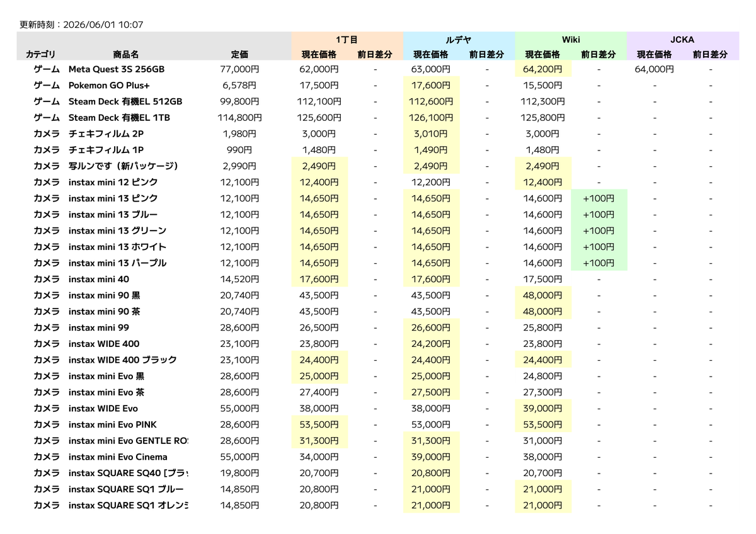Select the チェキフィルム 1P product name

pyautogui.click(x=106, y=150)
